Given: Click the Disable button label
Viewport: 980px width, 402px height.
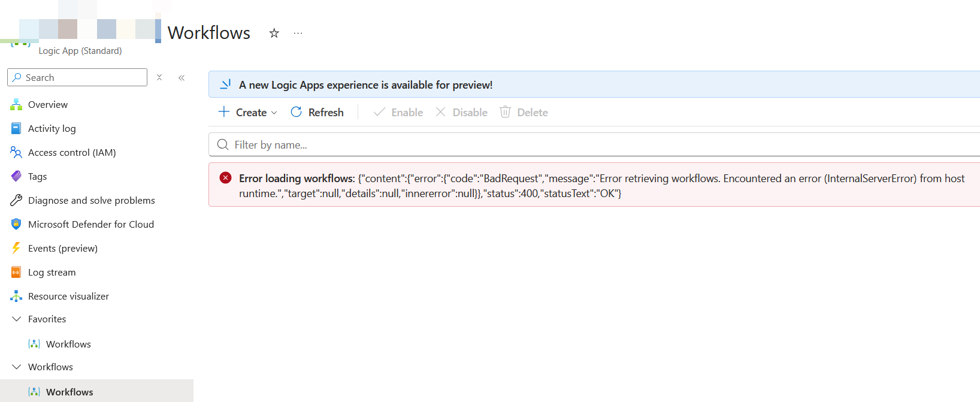Looking at the screenshot, I should point(470,112).
